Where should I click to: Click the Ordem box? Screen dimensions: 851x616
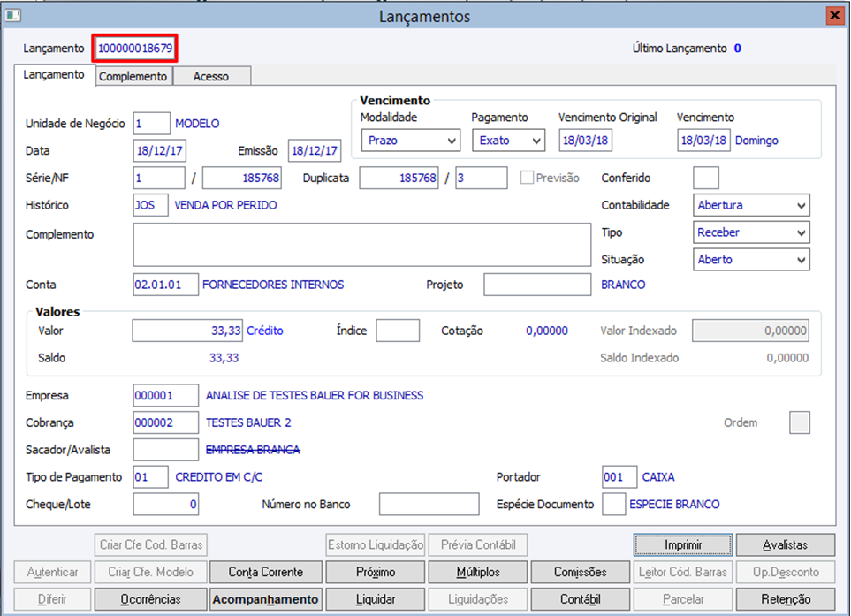[x=800, y=422]
